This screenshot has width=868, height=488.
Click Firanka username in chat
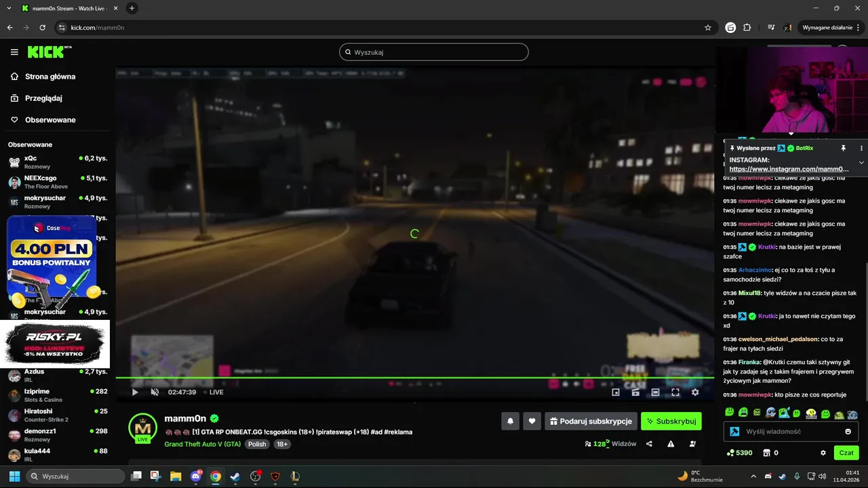(x=749, y=362)
